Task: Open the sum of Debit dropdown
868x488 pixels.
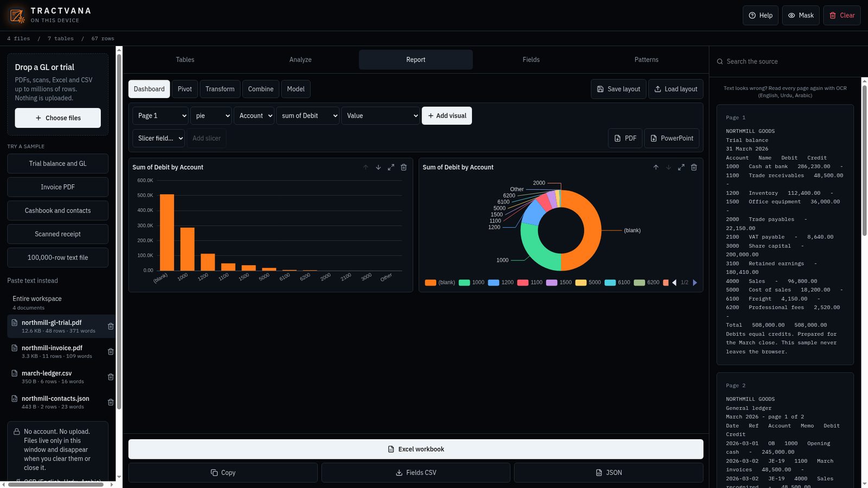Action: [x=308, y=115]
